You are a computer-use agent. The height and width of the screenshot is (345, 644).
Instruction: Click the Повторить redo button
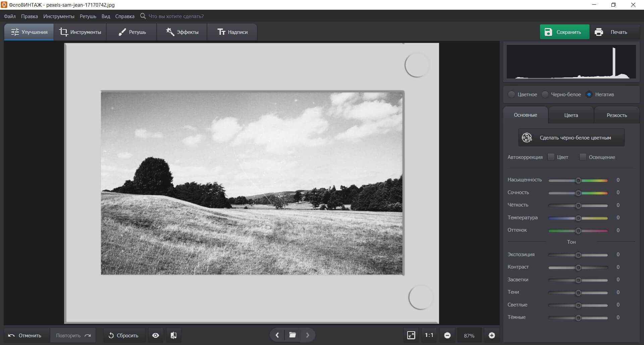tap(73, 335)
